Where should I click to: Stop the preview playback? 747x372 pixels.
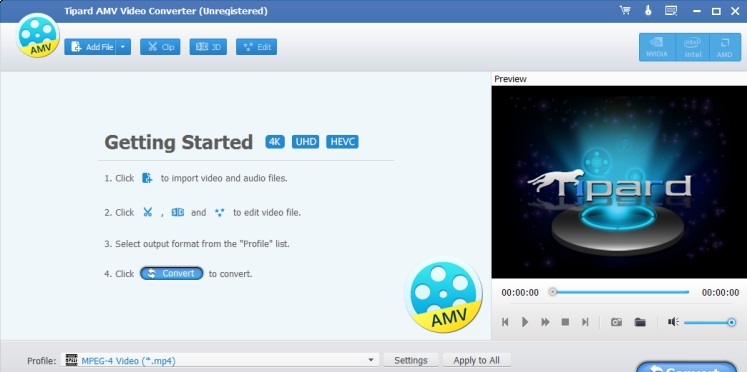[x=565, y=322]
